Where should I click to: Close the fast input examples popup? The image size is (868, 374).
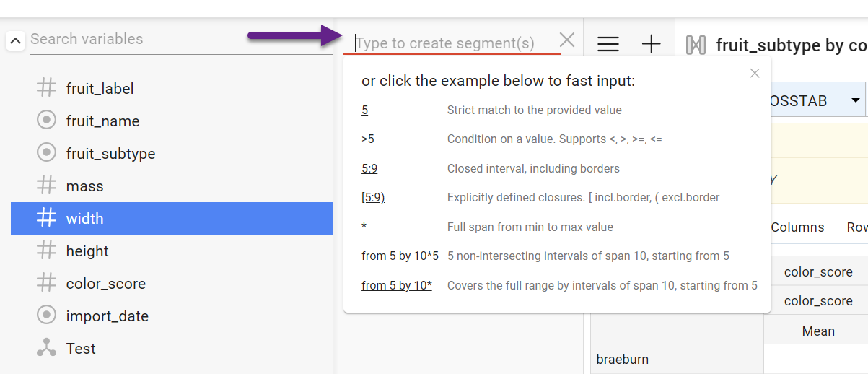click(x=755, y=73)
